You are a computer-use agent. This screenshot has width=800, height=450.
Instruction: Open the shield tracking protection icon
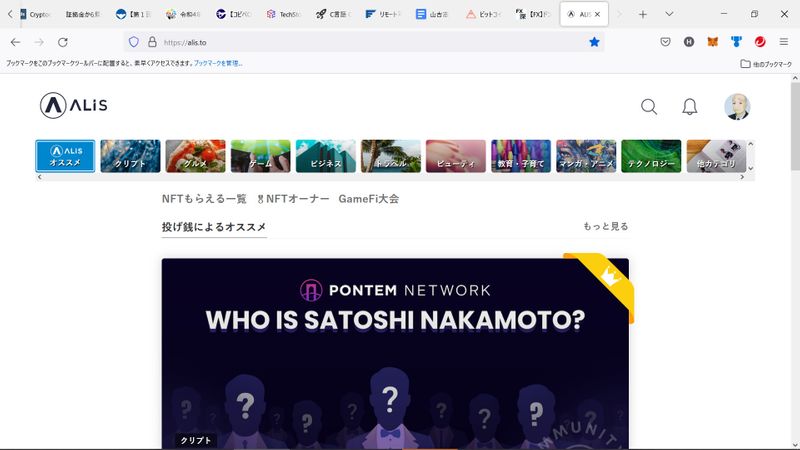[x=134, y=42]
